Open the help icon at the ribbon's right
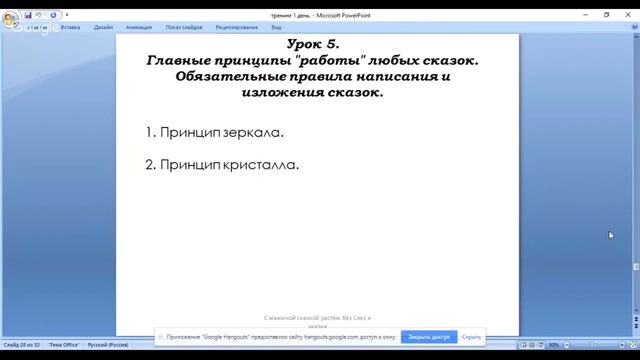The image size is (640, 360). coord(635,27)
